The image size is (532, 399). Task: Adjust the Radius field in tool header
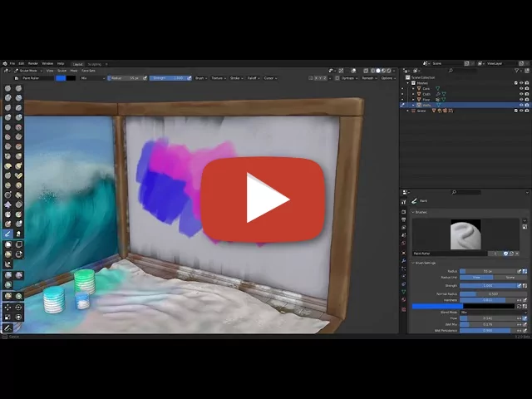[125, 78]
